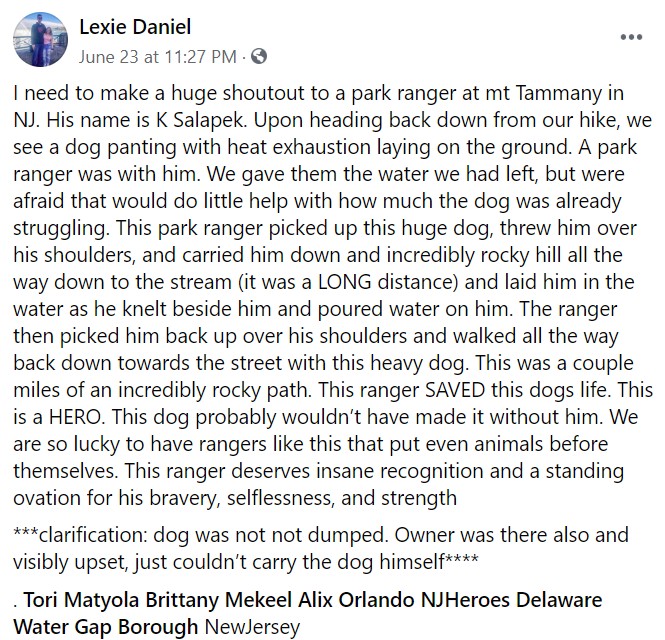Click the phrase 'heat exhaustion'

pyautogui.click(x=299, y=147)
